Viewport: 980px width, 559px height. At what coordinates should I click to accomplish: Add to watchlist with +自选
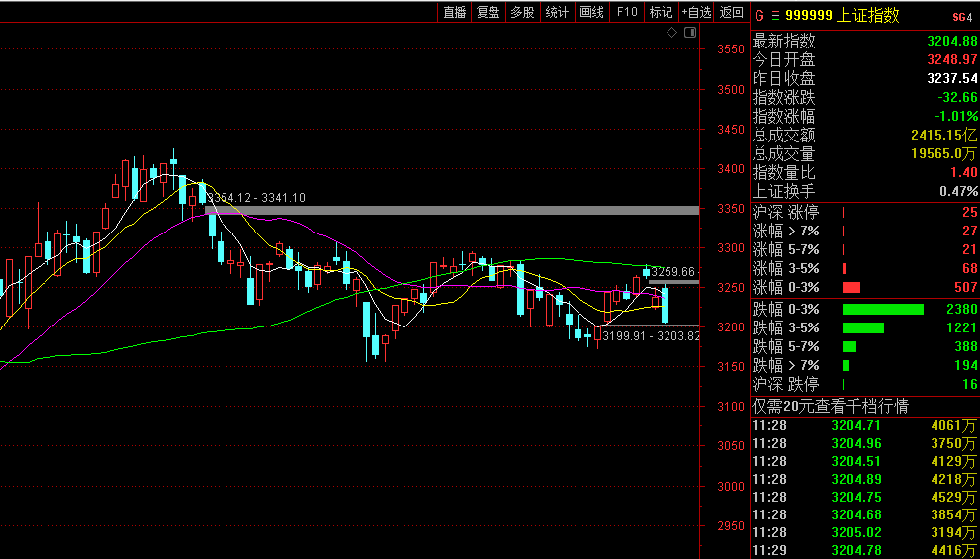[696, 12]
